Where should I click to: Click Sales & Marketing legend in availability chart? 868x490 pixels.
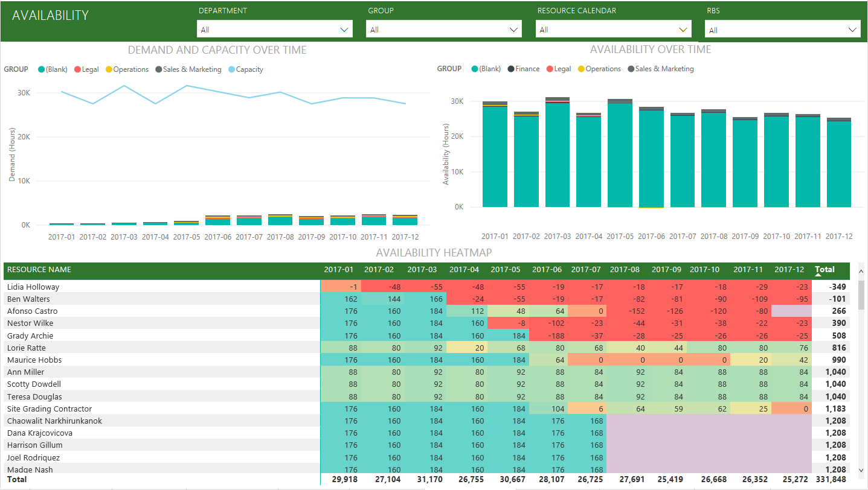(664, 69)
